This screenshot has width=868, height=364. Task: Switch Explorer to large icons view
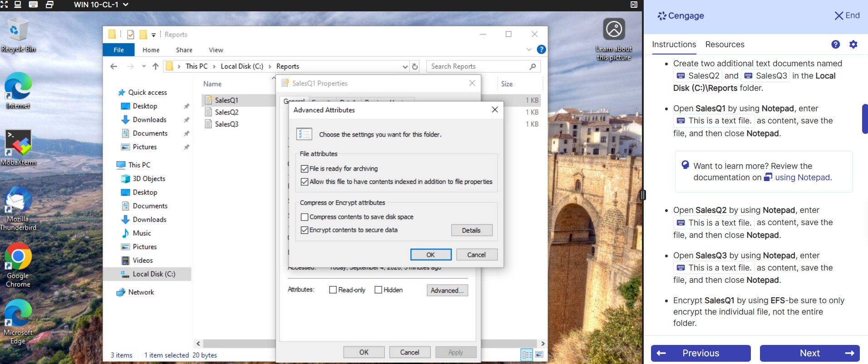tap(539, 354)
